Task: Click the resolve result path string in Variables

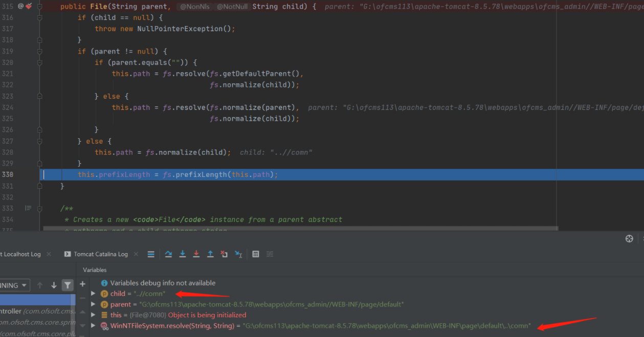Action: click(387, 326)
